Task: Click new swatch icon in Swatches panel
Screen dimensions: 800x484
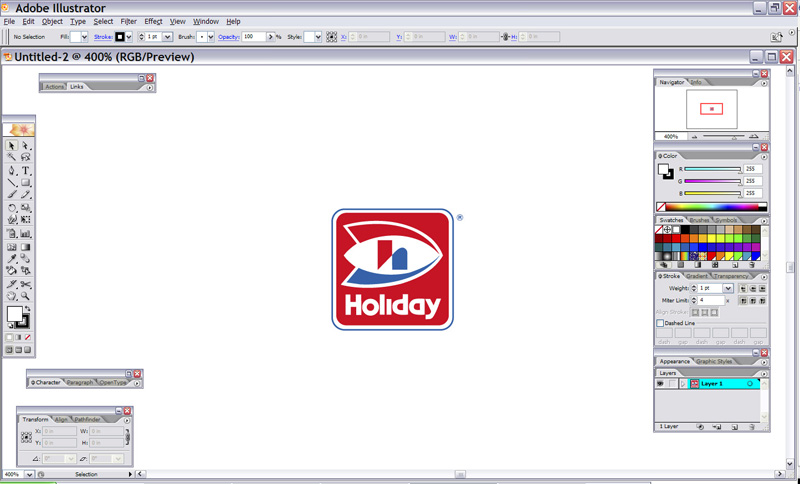Action: [735, 265]
